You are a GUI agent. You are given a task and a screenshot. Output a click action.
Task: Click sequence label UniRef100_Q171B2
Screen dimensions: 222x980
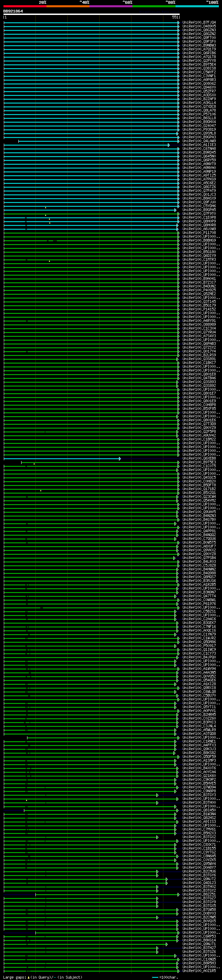click(x=199, y=489)
